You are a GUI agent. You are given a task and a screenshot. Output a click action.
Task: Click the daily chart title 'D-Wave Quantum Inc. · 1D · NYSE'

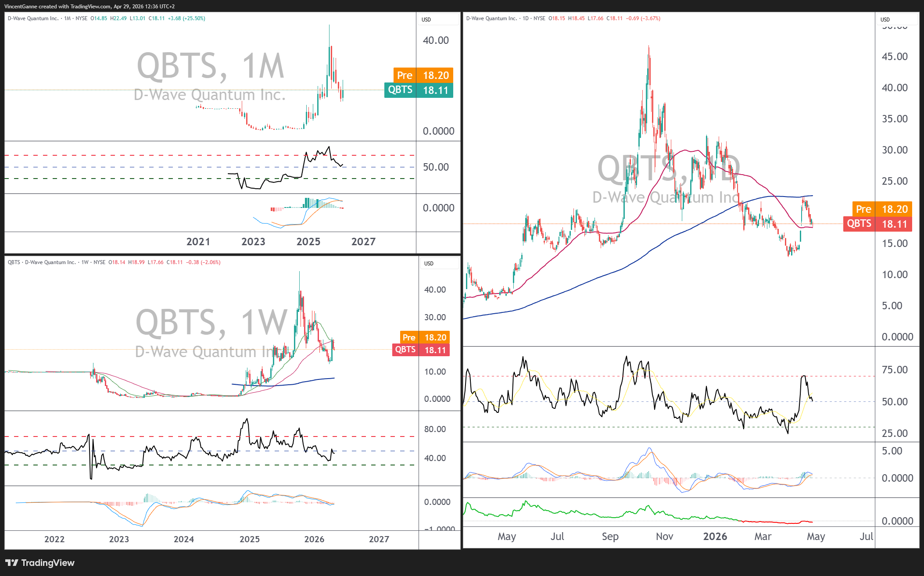[x=506, y=18]
